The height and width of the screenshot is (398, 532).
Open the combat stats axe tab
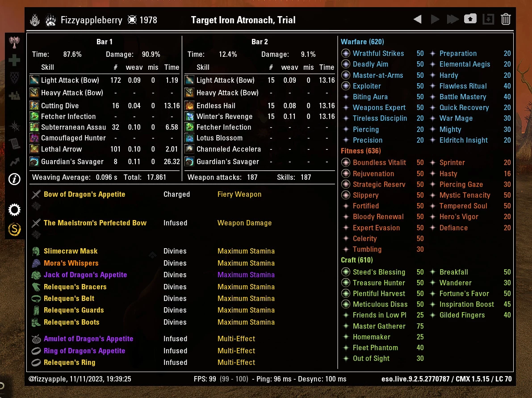coord(14,42)
